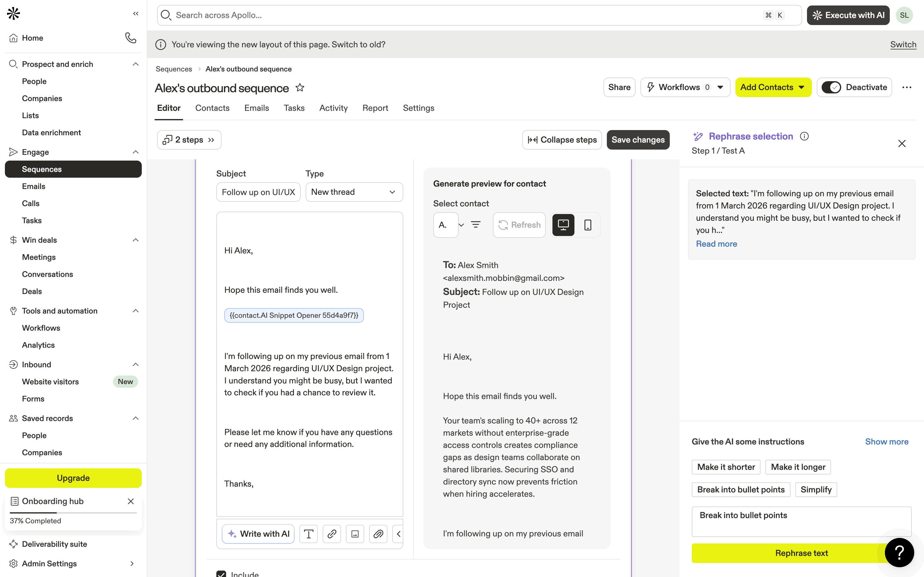Uncheck the Include checkbox
This screenshot has width=924, height=577.
pos(221,574)
